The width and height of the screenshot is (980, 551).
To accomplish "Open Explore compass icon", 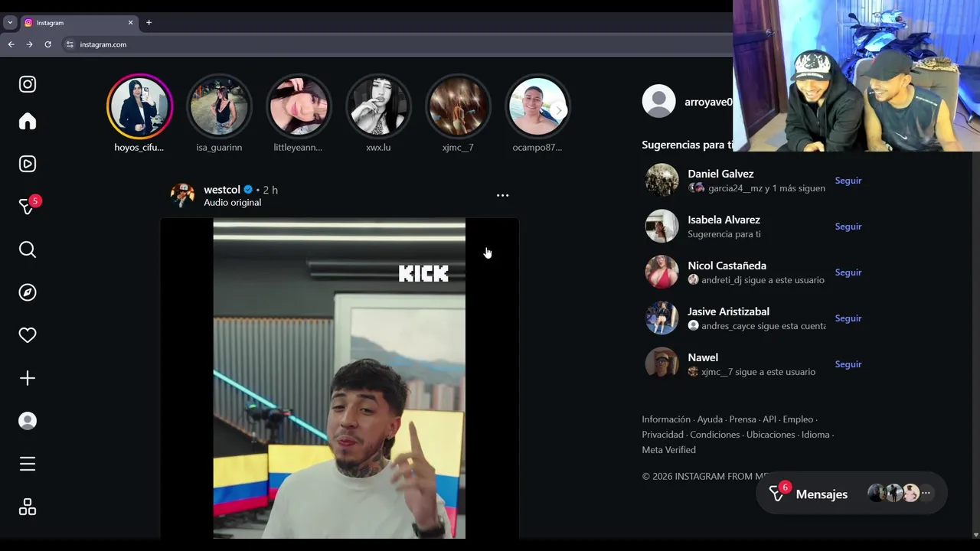I will tap(28, 292).
